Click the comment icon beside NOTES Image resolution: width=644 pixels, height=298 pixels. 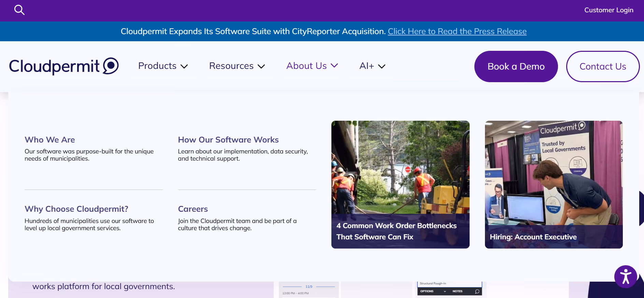pos(477,292)
